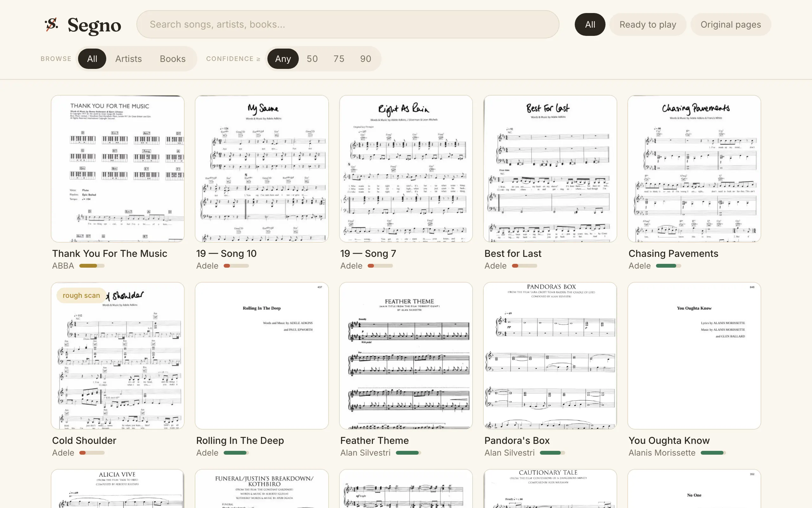Browse by Books
Image resolution: width=812 pixels, height=508 pixels.
pos(173,59)
